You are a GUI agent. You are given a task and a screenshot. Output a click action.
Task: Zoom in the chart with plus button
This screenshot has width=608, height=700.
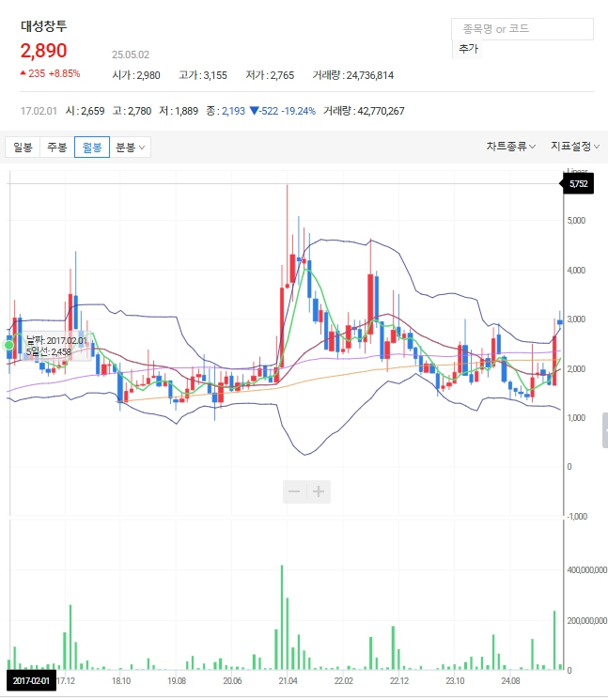(x=319, y=492)
